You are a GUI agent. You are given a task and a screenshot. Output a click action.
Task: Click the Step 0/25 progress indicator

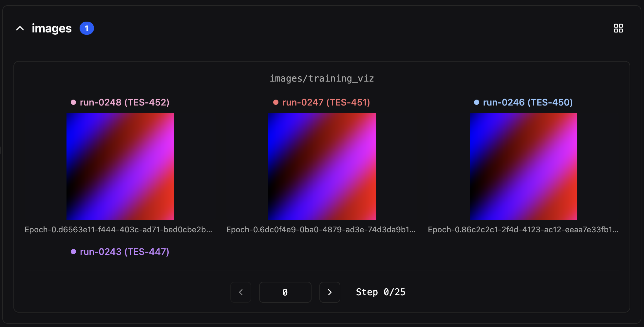tap(380, 292)
